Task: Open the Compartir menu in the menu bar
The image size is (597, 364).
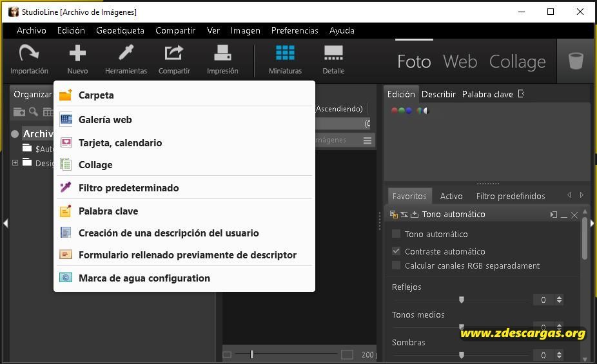Action: [x=175, y=30]
